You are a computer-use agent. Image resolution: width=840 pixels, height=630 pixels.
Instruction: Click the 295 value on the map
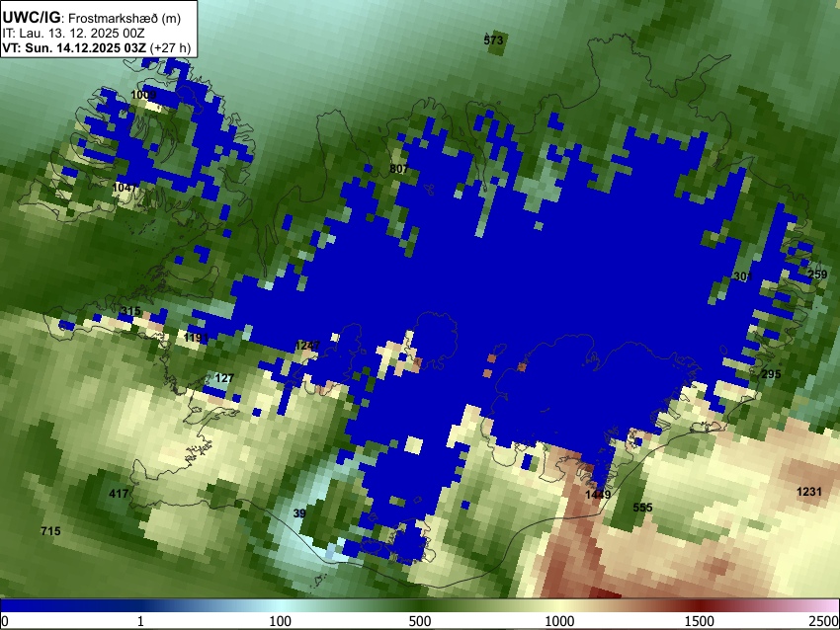[771, 374]
